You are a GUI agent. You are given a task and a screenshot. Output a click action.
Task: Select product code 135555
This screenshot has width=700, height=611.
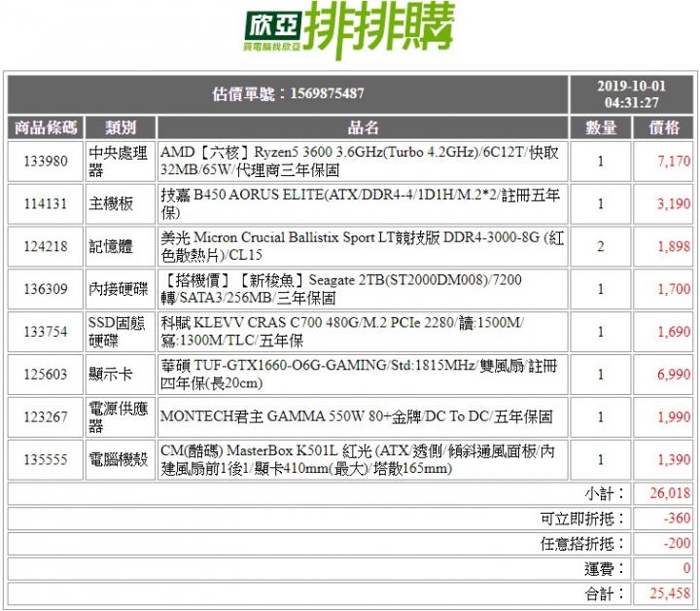pyautogui.click(x=46, y=459)
